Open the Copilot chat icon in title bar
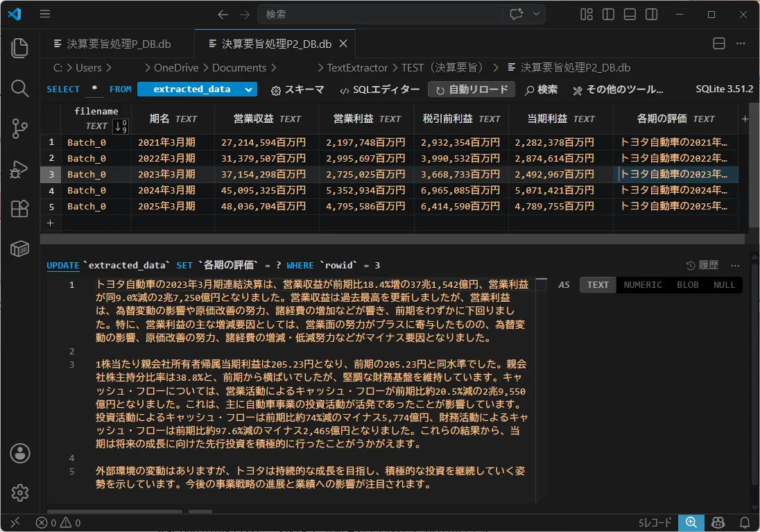The image size is (760, 532). tap(517, 14)
